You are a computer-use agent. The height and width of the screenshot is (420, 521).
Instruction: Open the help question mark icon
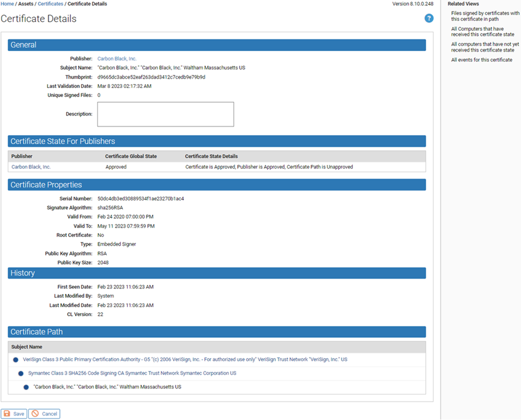[x=429, y=18]
